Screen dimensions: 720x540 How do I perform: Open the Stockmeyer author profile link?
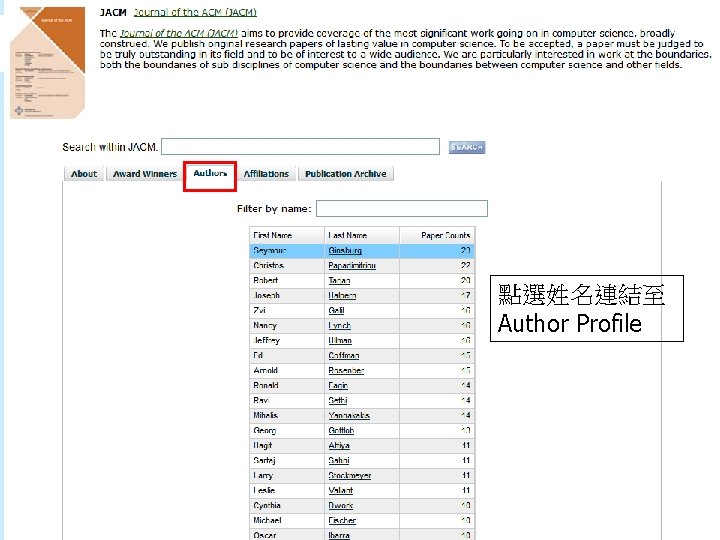pos(349,476)
